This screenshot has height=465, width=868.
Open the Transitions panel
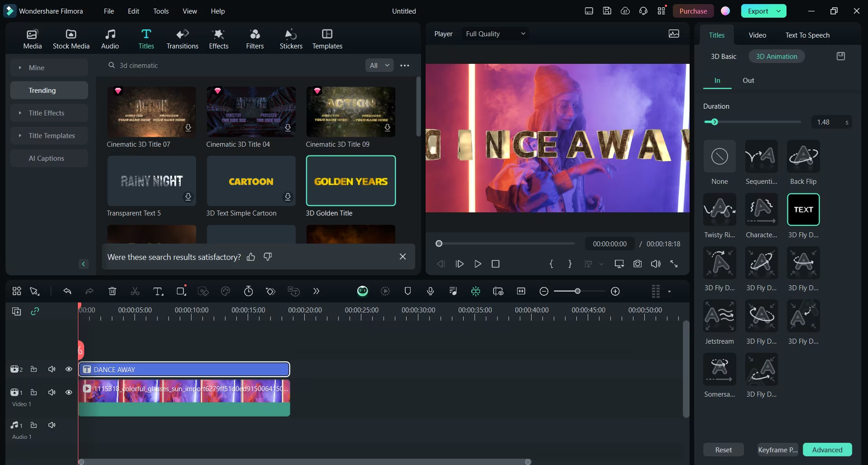pos(182,39)
